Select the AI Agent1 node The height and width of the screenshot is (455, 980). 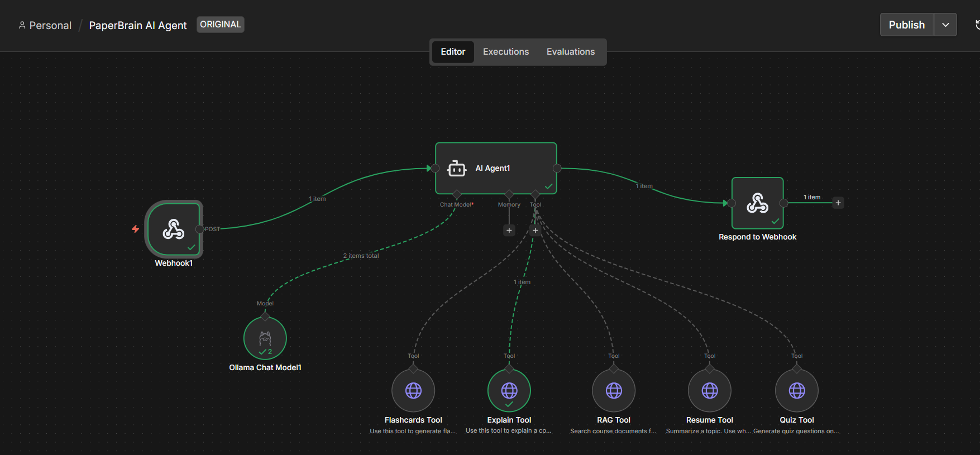coord(496,168)
